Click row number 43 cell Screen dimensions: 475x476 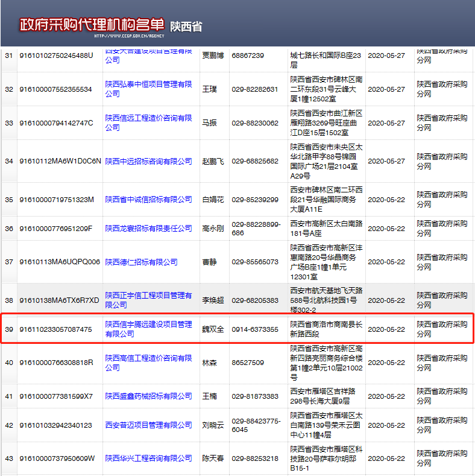pyautogui.click(x=9, y=459)
